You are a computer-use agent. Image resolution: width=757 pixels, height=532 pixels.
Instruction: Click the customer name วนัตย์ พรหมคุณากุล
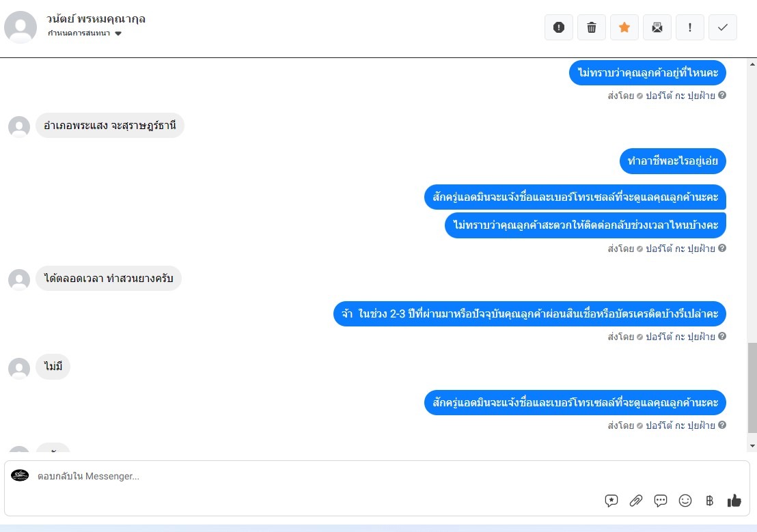pos(96,19)
